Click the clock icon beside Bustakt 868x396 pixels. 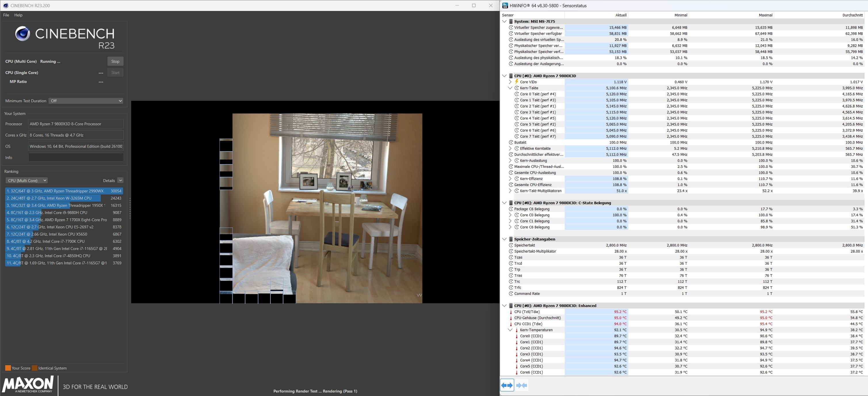click(511, 142)
